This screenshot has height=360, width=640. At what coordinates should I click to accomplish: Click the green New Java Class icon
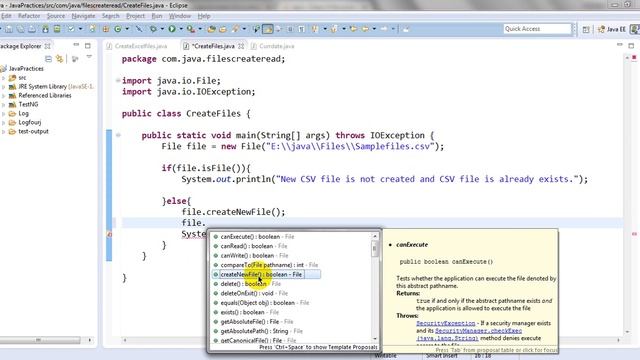coord(118,29)
